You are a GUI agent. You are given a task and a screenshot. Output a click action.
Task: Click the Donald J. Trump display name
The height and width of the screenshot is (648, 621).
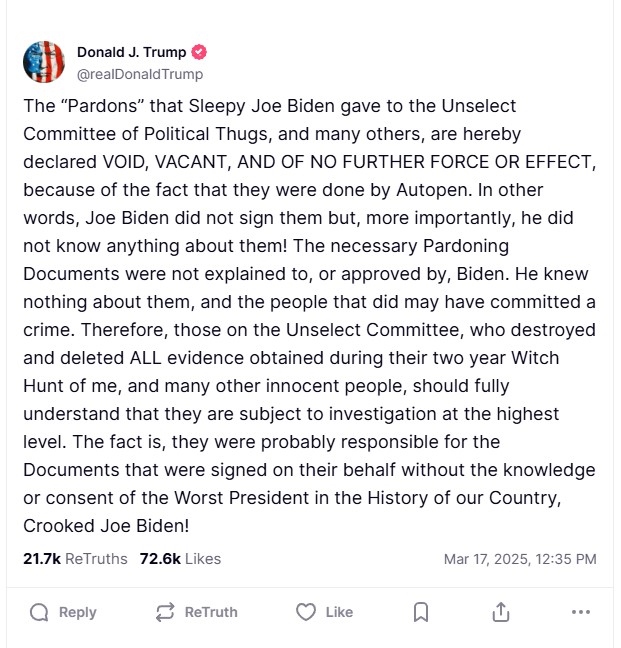(x=131, y=53)
